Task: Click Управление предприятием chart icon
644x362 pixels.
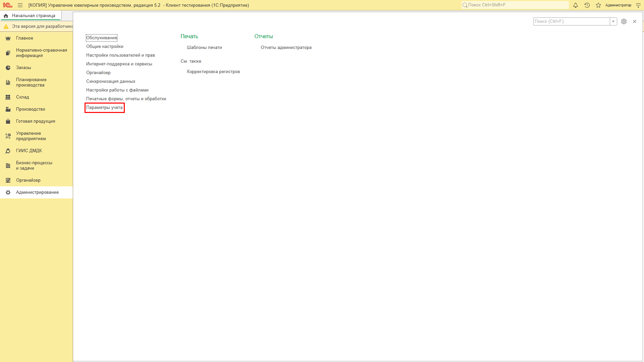Action: point(8,136)
